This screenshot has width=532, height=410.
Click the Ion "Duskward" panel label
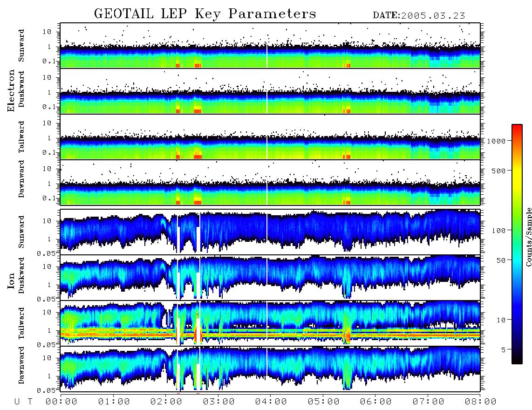point(21,276)
